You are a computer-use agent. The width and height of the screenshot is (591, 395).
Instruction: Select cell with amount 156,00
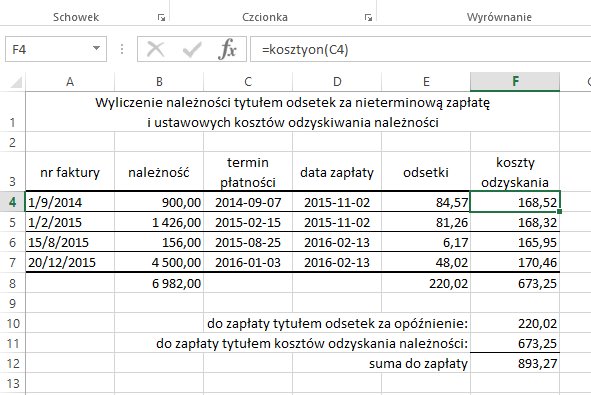[159, 242]
